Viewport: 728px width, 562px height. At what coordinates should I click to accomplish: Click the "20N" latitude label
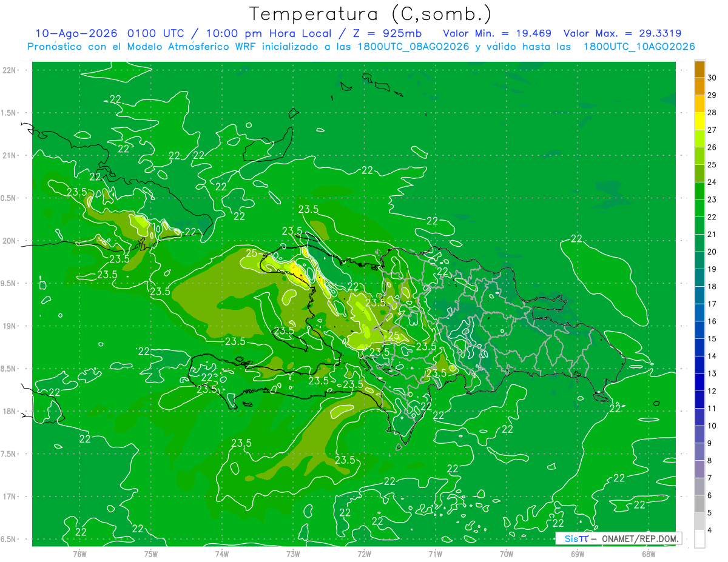point(10,241)
